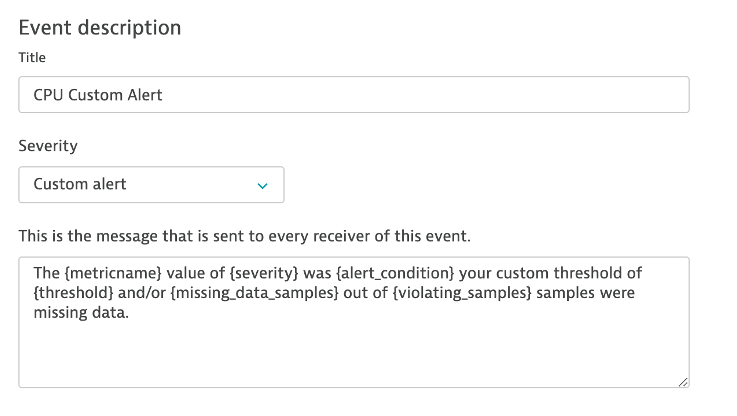Screen dimensions: 737x416
Task: Select the "Custom alert" severity value
Action: coord(80,185)
